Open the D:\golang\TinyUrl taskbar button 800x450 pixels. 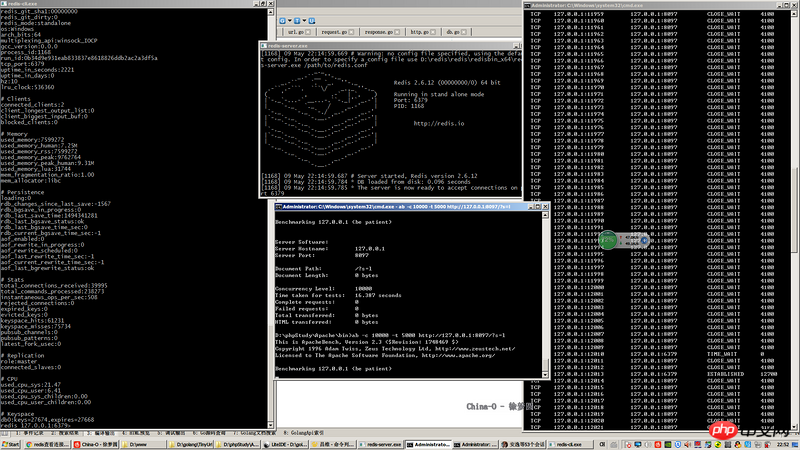(x=190, y=444)
